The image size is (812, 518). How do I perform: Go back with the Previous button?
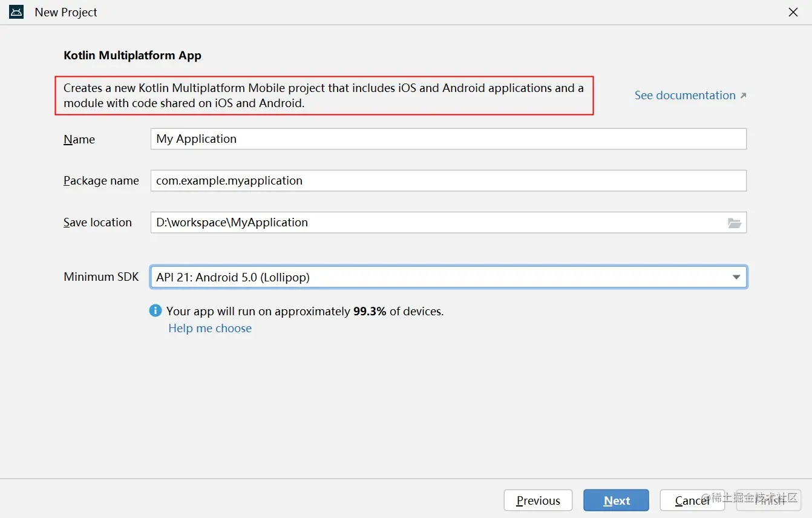click(x=538, y=500)
